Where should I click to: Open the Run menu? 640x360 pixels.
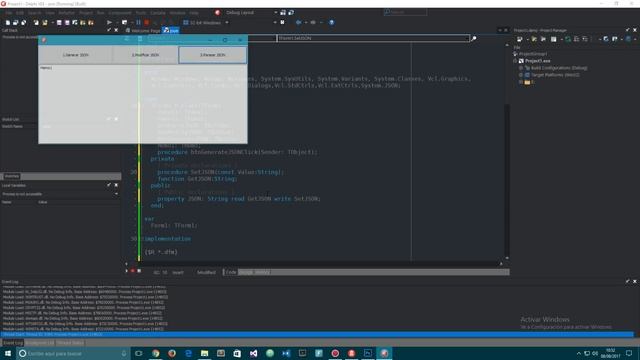[100, 13]
